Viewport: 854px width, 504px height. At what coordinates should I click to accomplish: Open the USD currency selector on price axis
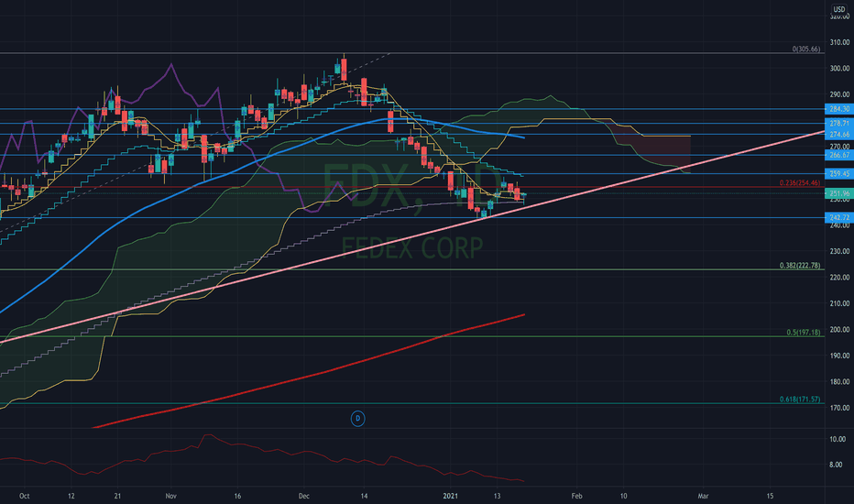point(838,9)
